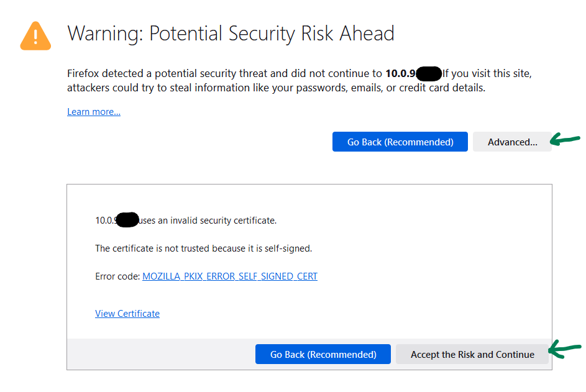Click the 'Error code:' label

(117, 276)
